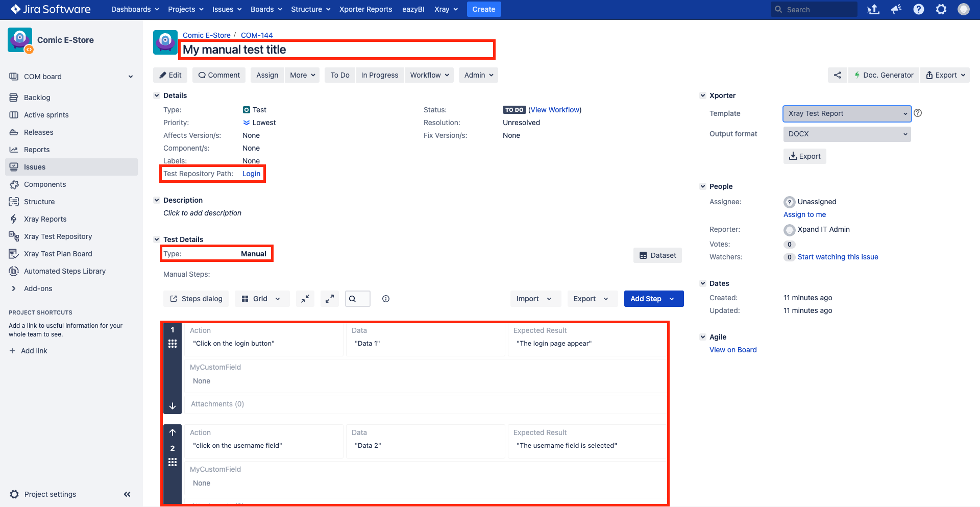Click Start watching this issue link
980x507 pixels.
tap(838, 257)
